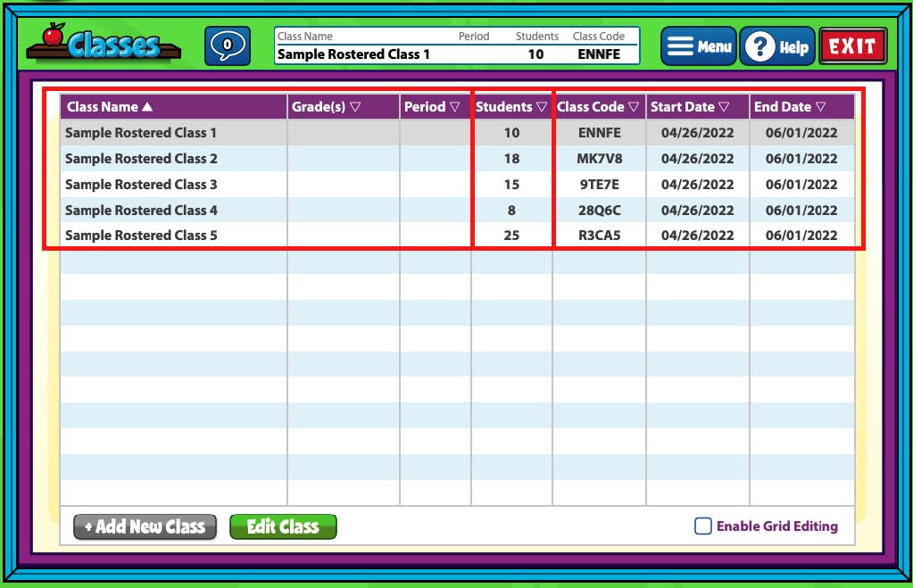Open the messages speech bubble icon
The width and height of the screenshot is (913, 588).
(x=227, y=46)
